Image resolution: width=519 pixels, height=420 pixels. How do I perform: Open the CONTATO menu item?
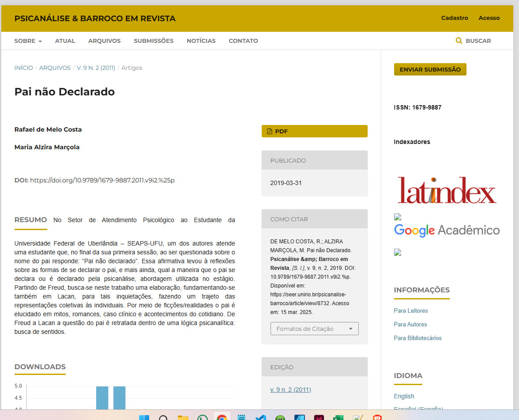[x=243, y=41]
